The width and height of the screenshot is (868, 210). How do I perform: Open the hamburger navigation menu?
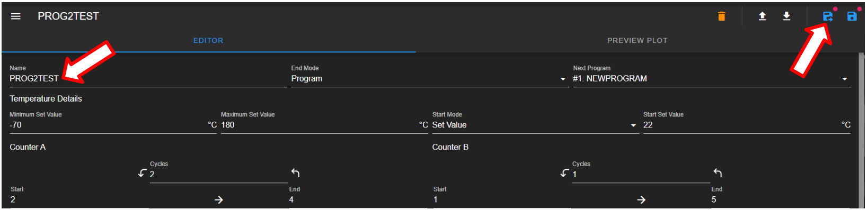[16, 16]
